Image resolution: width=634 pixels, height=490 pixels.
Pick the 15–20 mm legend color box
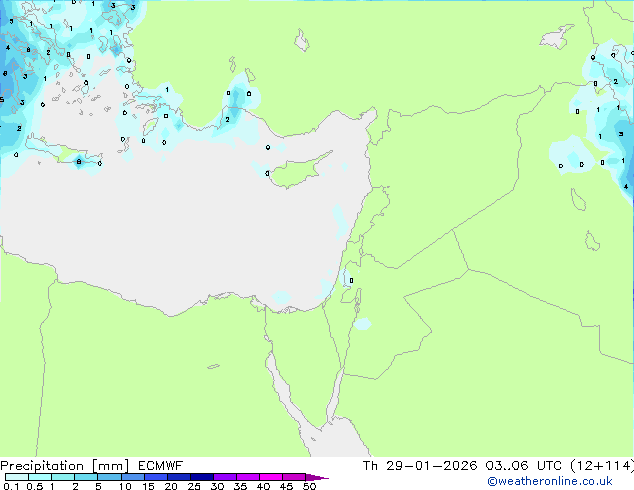coord(156,477)
